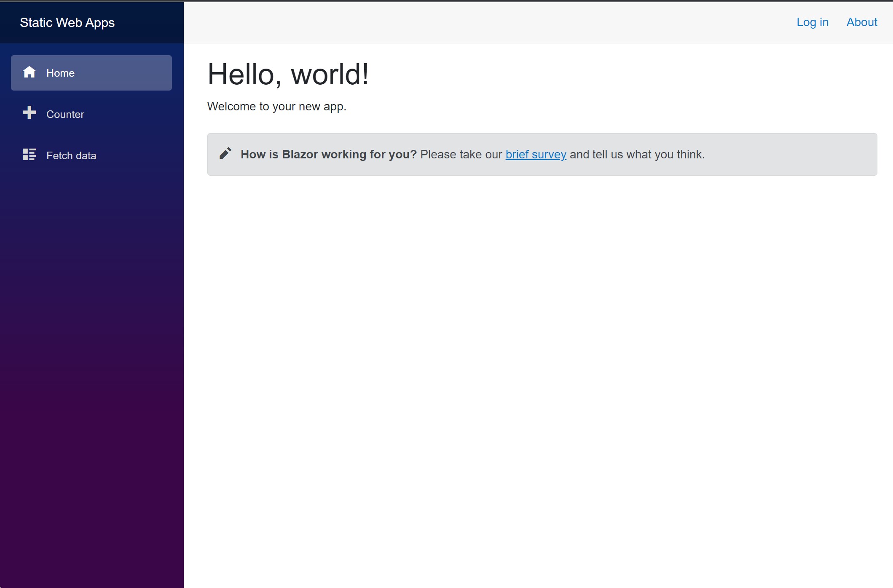The width and height of the screenshot is (893, 588).
Task: Follow the brief survey link
Action: pos(536,155)
